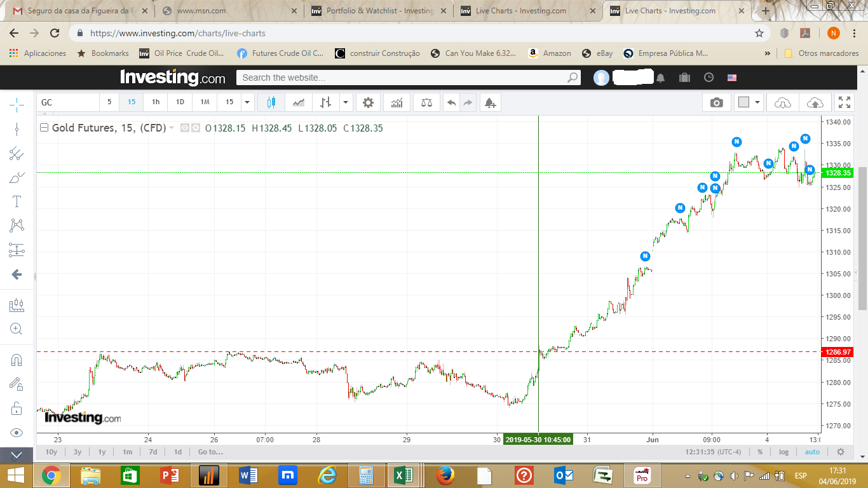Click the back arrow in left toolbar
Viewport: 868px width, 488px height.
pos(17,274)
